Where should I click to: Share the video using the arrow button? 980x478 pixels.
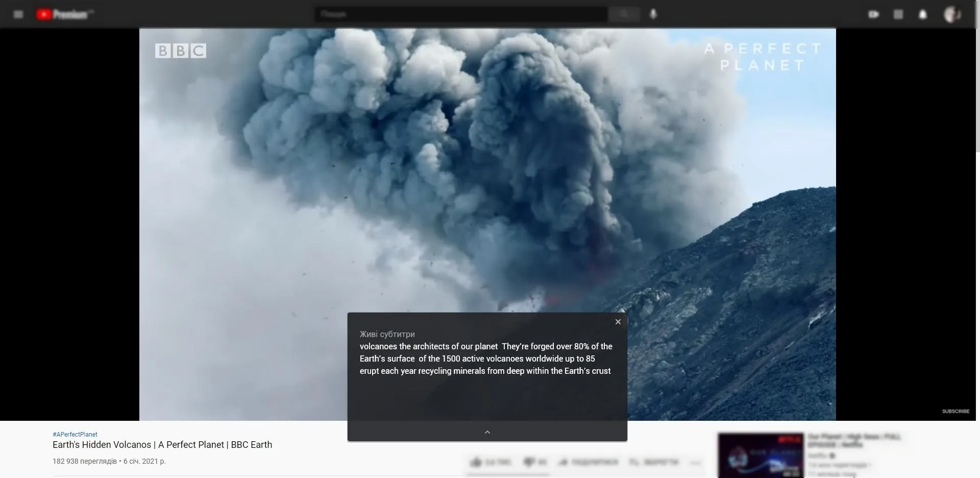coord(588,462)
